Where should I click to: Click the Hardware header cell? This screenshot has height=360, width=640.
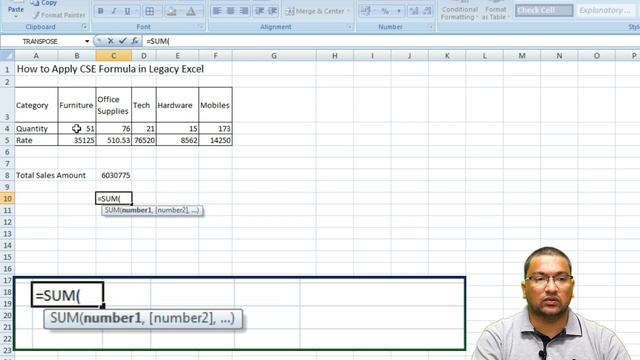177,105
